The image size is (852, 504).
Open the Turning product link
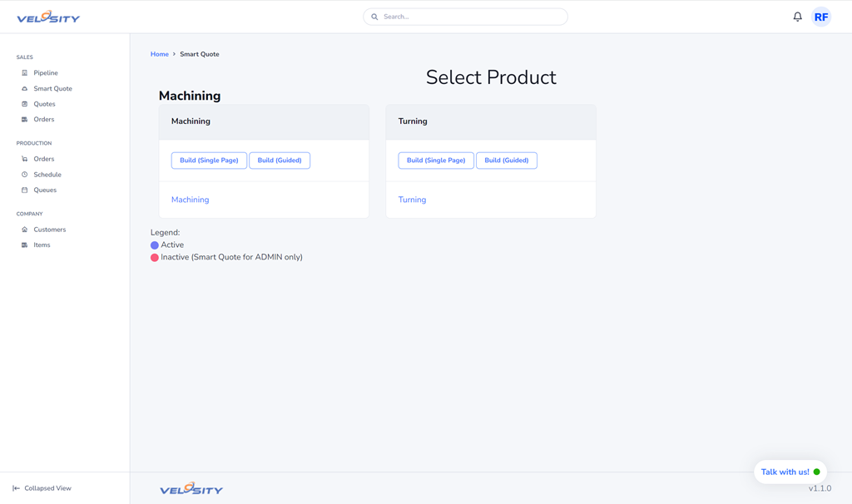pos(412,200)
